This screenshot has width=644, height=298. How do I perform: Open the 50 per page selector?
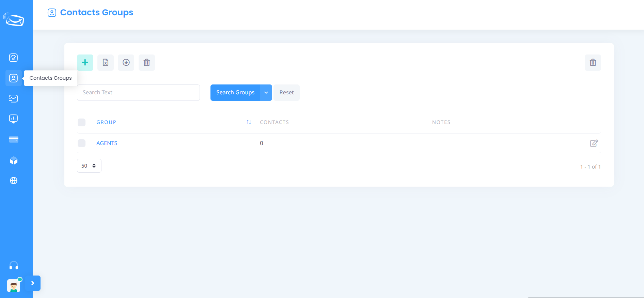pyautogui.click(x=89, y=166)
